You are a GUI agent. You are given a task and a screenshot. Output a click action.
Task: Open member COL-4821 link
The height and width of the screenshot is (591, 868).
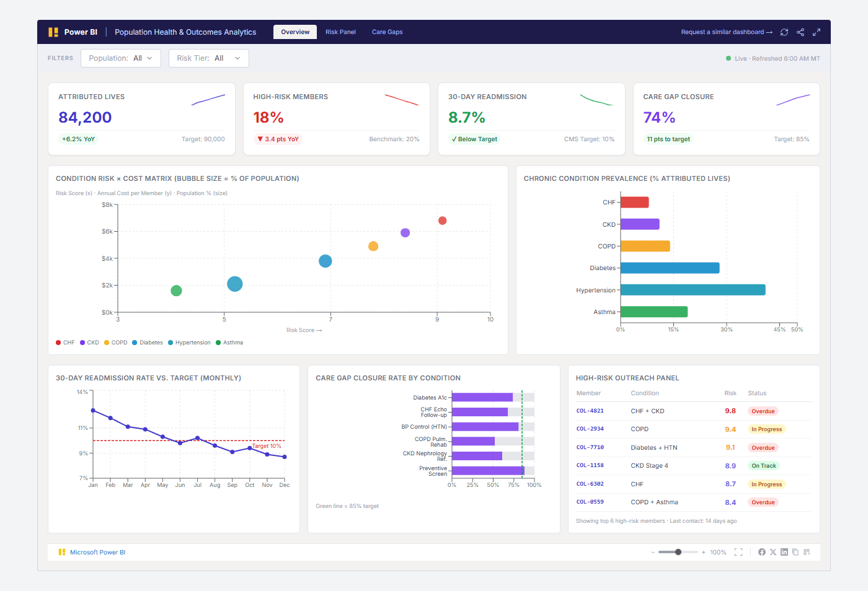590,411
